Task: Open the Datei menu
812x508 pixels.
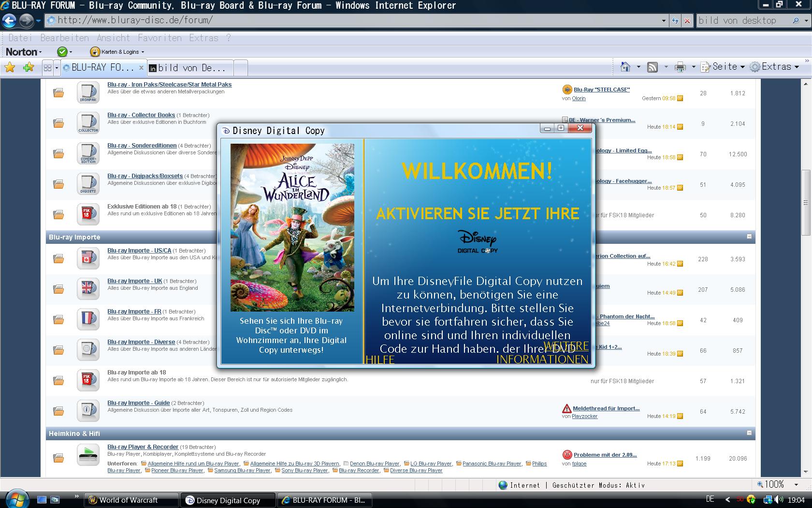Action: coord(20,38)
